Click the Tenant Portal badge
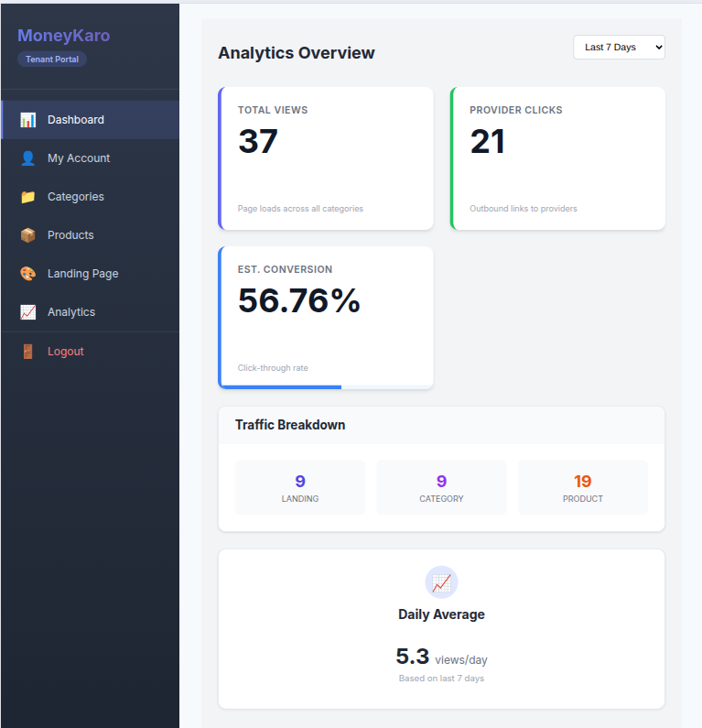 click(x=52, y=60)
